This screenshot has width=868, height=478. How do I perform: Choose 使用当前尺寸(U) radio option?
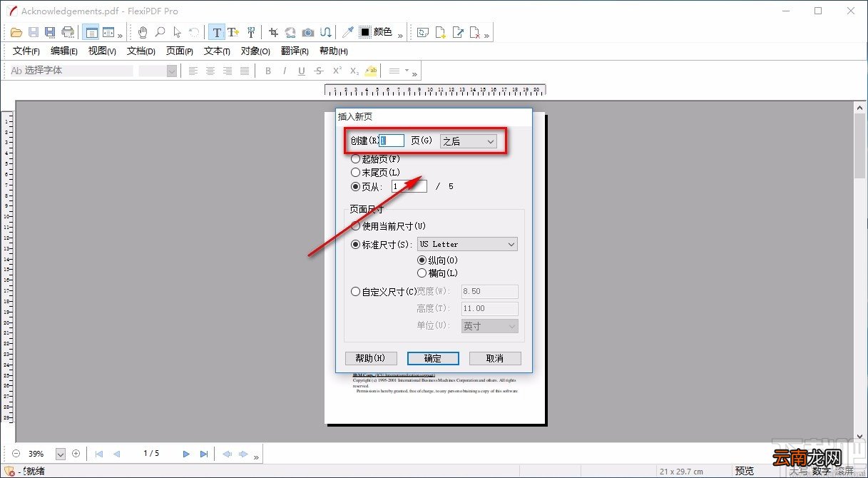(388, 226)
